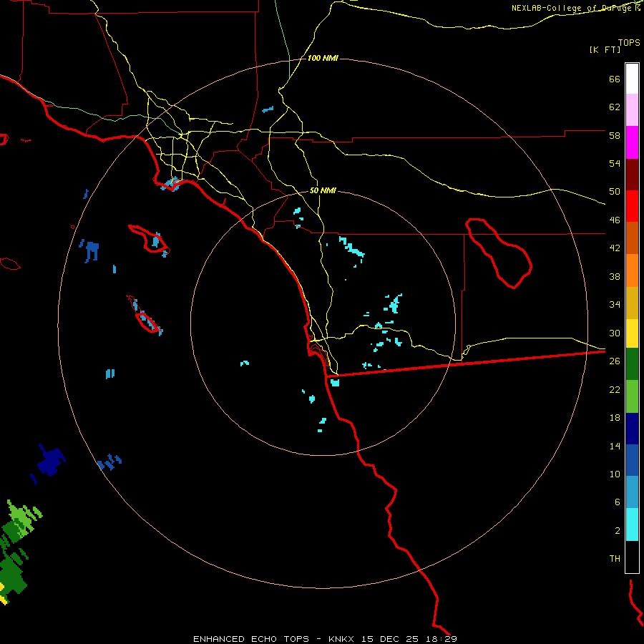
Task: Click the '66' legend value
Action: (615, 79)
